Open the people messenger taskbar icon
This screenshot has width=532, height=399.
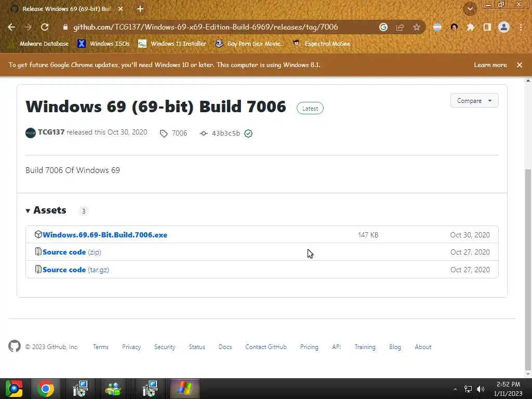114,389
